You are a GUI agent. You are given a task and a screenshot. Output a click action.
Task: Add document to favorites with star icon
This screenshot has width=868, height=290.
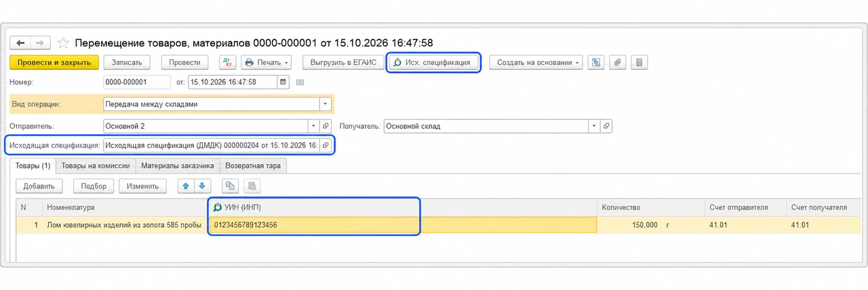63,43
